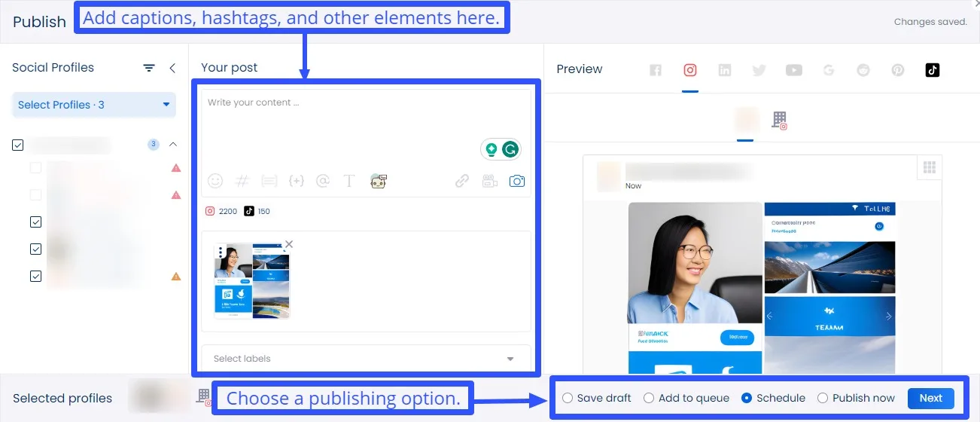Choose the Publish now option
The height and width of the screenshot is (422, 980).
[x=823, y=398]
